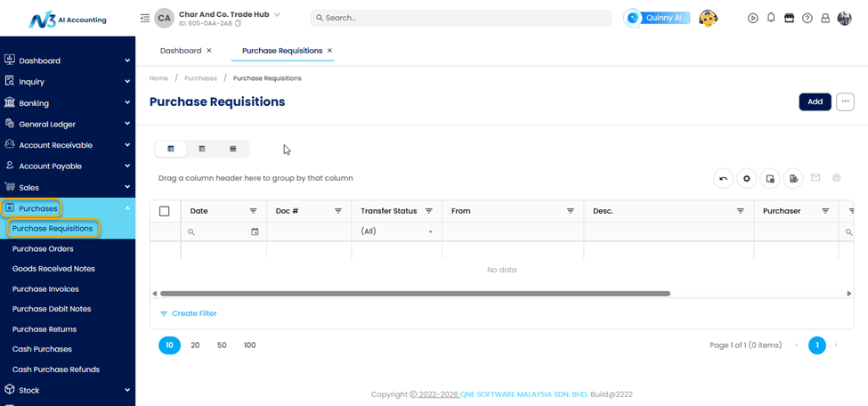Screen dimensions: 868x406
Task: Expand the Account Receivable sidebar menu
Action: pyautogui.click(x=68, y=145)
